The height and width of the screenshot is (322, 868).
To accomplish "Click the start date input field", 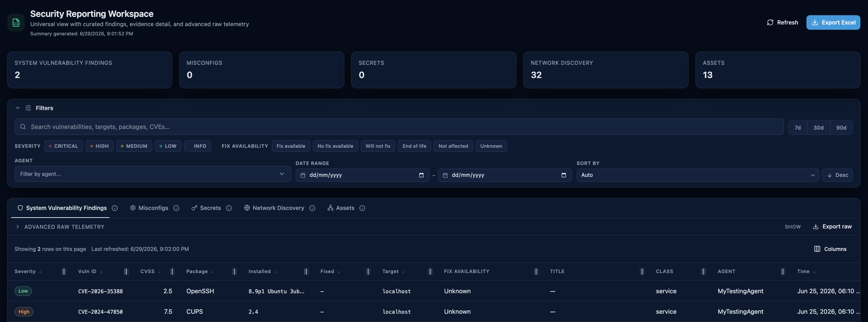I will click(362, 175).
